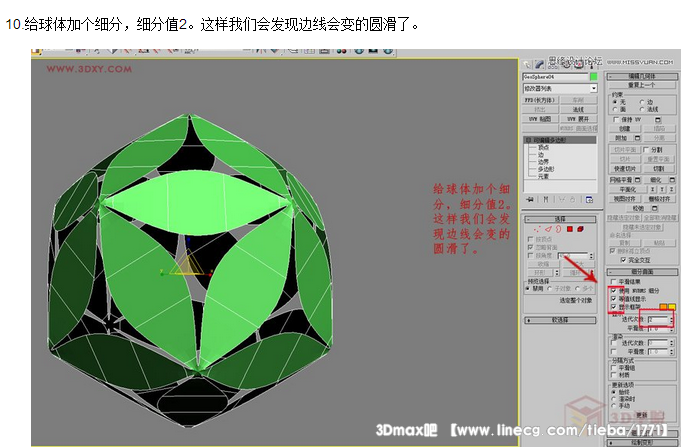Open the configure modifier sets icon
Image resolution: width=697 pixels, height=447 pixels.
click(589, 200)
